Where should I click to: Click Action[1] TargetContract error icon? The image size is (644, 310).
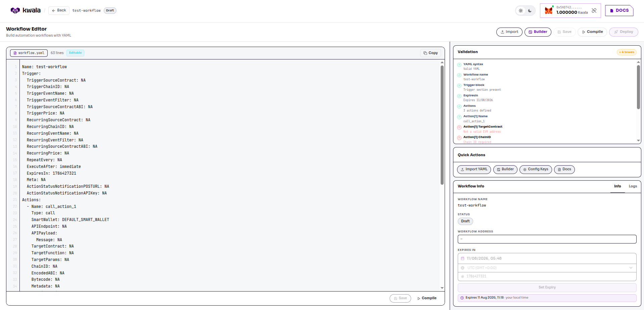[459, 127]
